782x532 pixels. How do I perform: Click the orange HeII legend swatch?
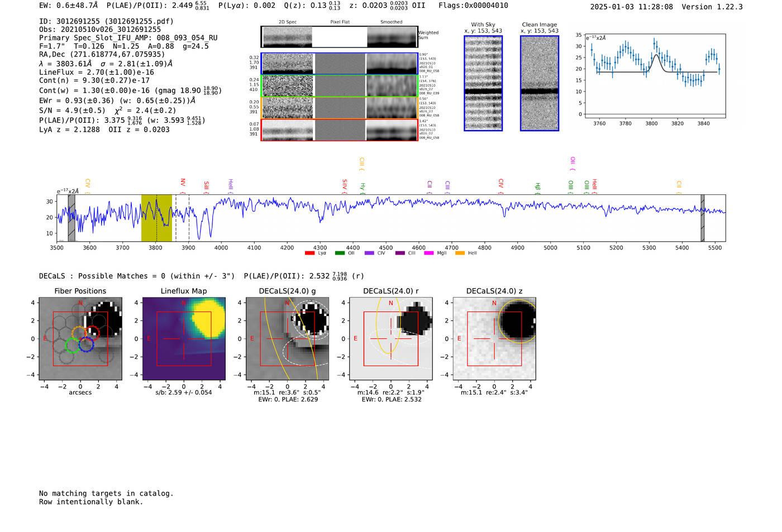[460, 253]
